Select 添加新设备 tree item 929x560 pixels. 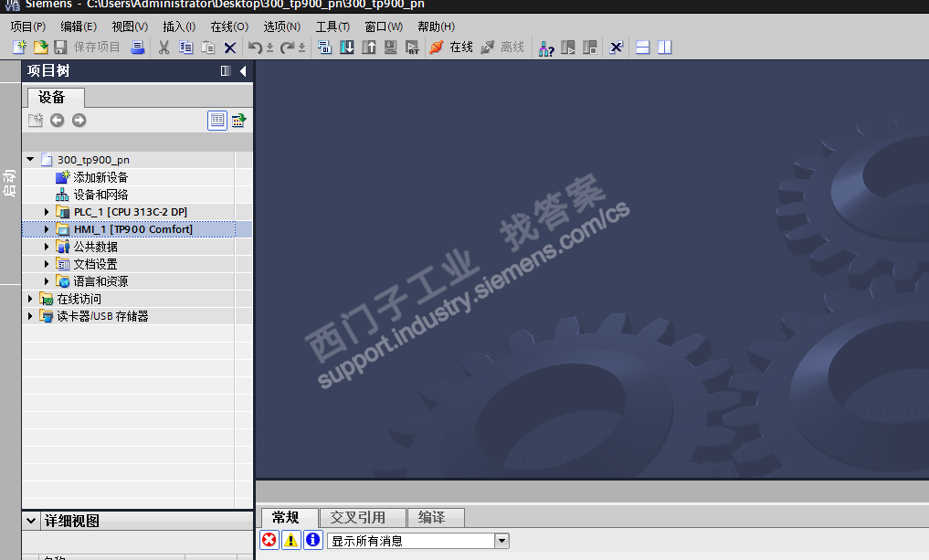[100, 177]
